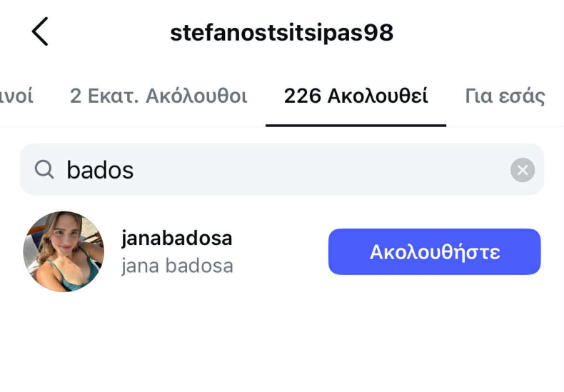Image resolution: width=564 pixels, height=392 pixels.
Task: Clear the search with the X icon
Action: click(522, 170)
